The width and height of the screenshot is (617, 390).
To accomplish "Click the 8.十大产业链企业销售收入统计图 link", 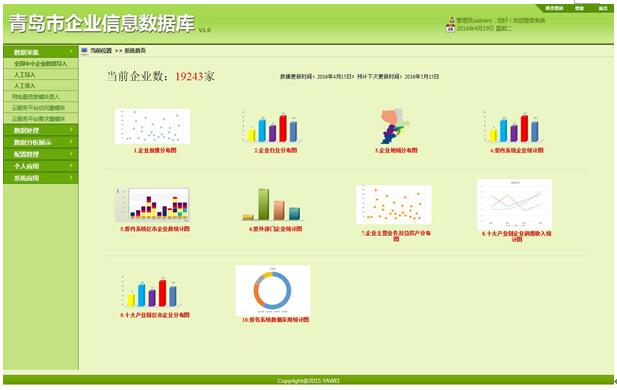I will 517,236.
